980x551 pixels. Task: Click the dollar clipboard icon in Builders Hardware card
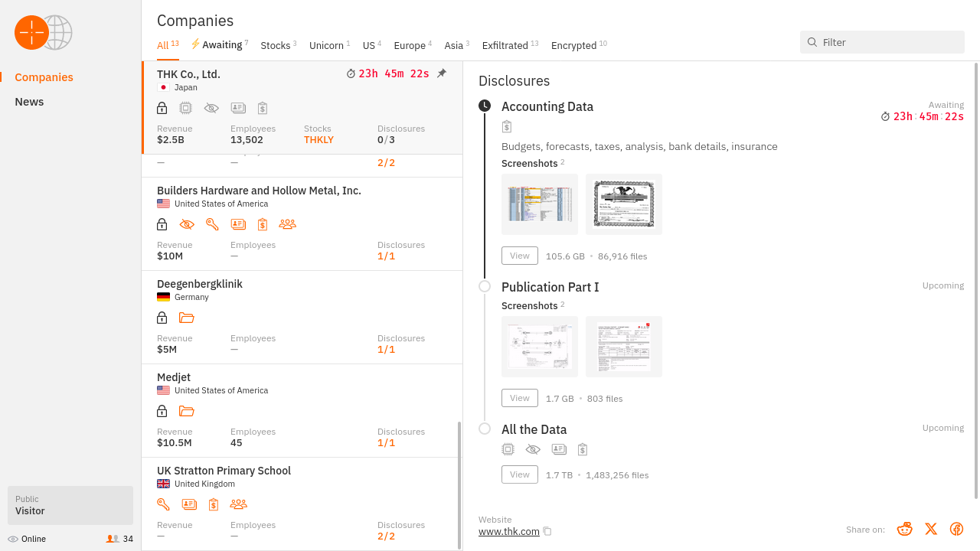click(x=263, y=224)
